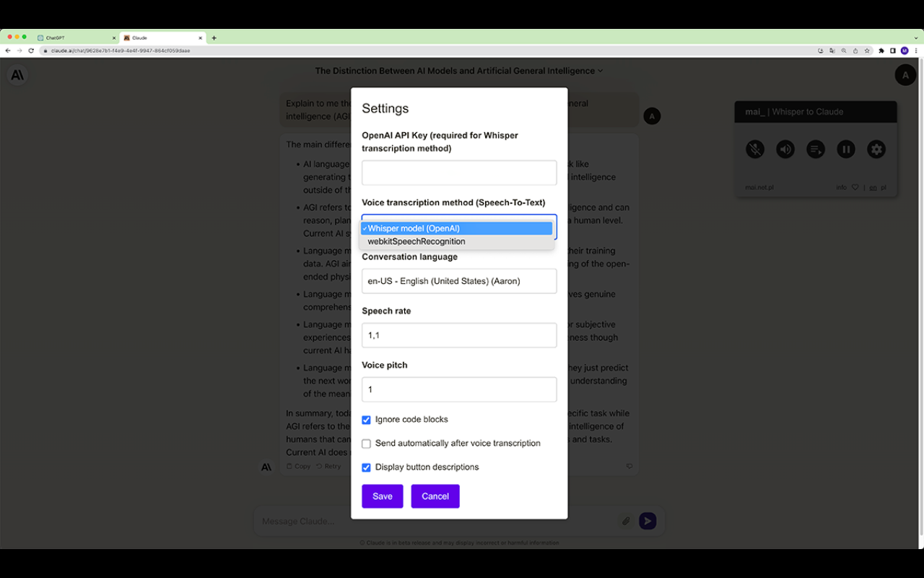Click the playlist-play icon in Whisper panel
The width and height of the screenshot is (924, 578).
click(816, 150)
